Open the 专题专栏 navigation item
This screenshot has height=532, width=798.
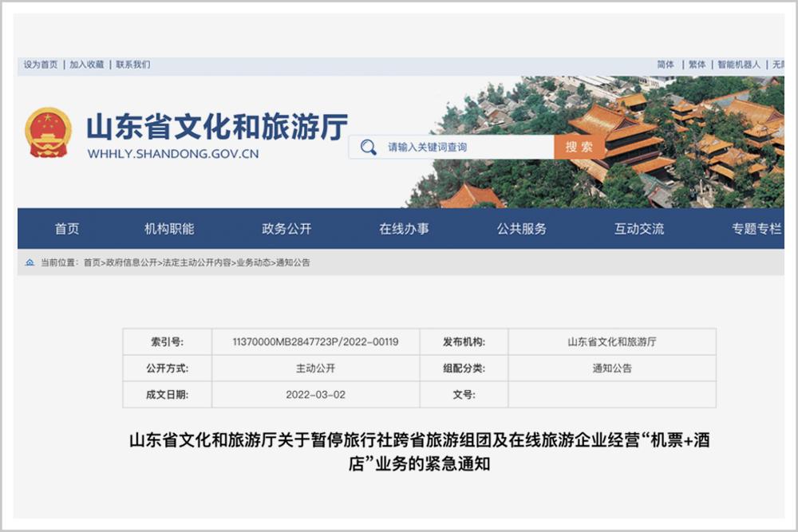click(x=757, y=229)
